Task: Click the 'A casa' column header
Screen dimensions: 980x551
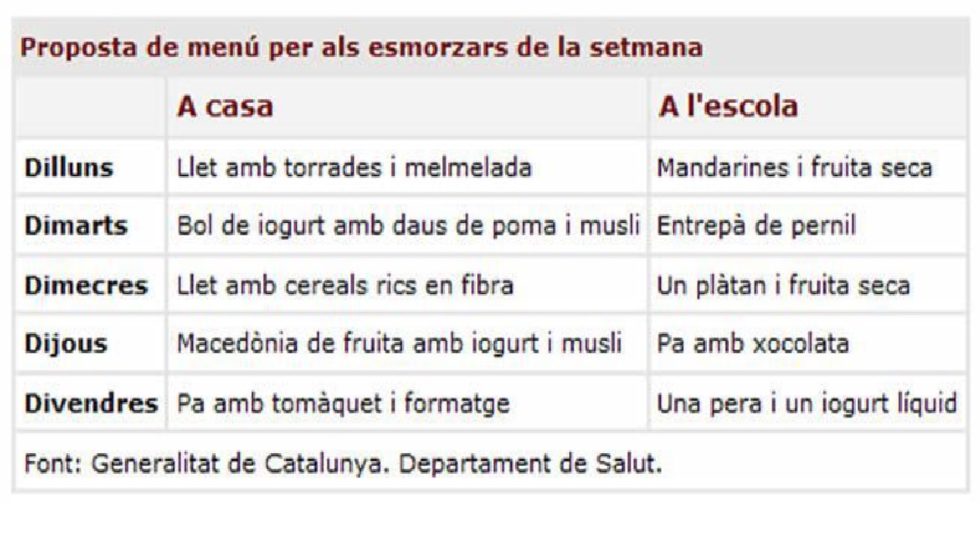Action: (225, 106)
